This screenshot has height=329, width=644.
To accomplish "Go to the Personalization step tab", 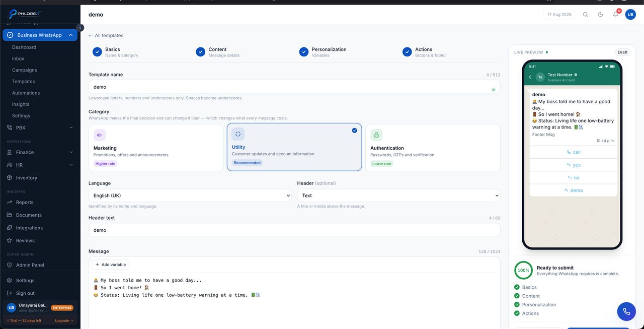I will point(323,52).
